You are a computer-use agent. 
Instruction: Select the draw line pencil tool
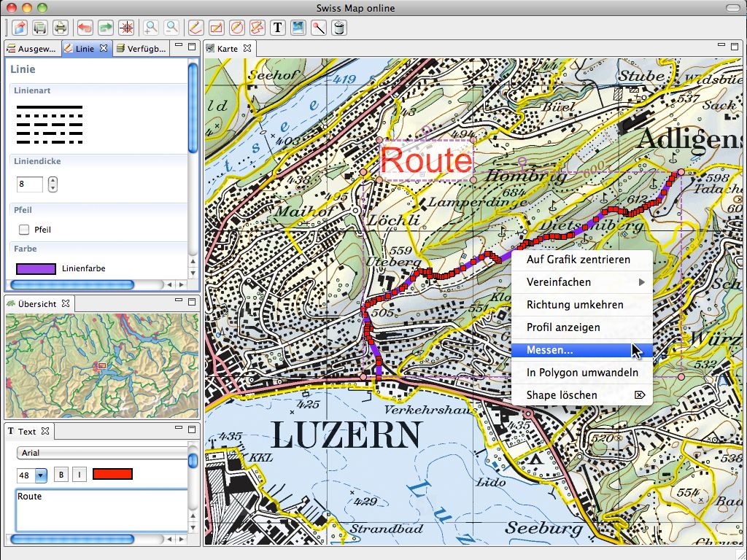pyautogui.click(x=196, y=28)
